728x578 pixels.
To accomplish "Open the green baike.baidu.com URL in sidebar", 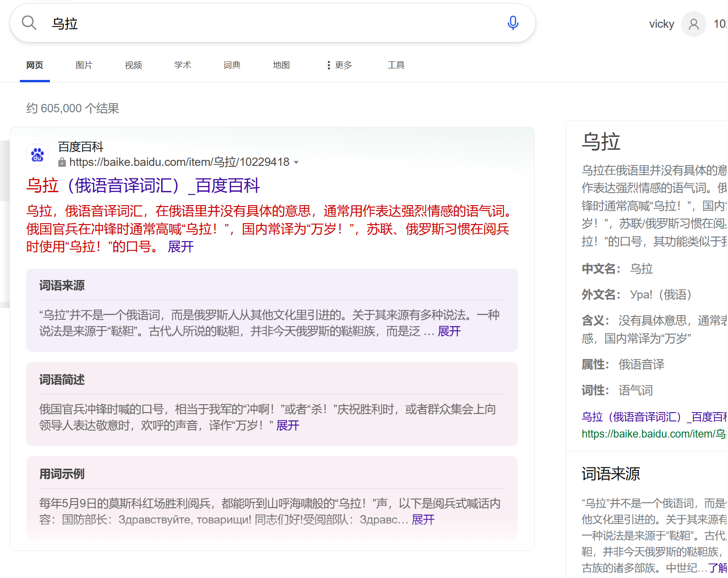I will coord(654,434).
